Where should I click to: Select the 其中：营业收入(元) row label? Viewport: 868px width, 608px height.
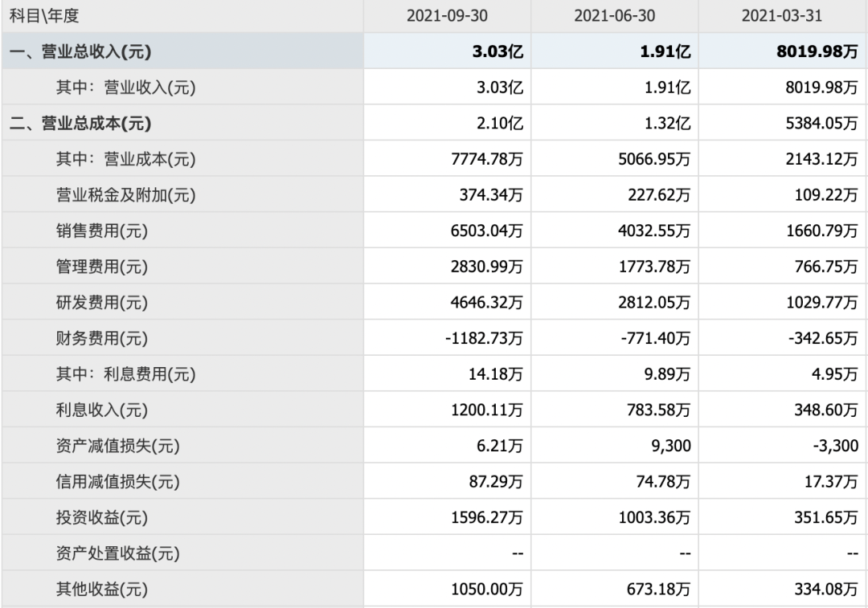tap(125, 88)
